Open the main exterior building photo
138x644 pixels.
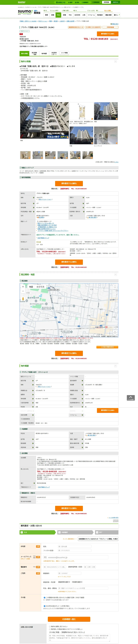[x=44, y=120]
